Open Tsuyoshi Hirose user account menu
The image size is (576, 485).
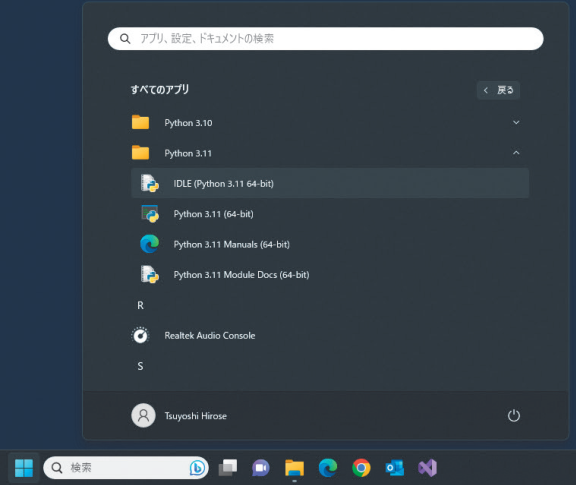pos(179,416)
